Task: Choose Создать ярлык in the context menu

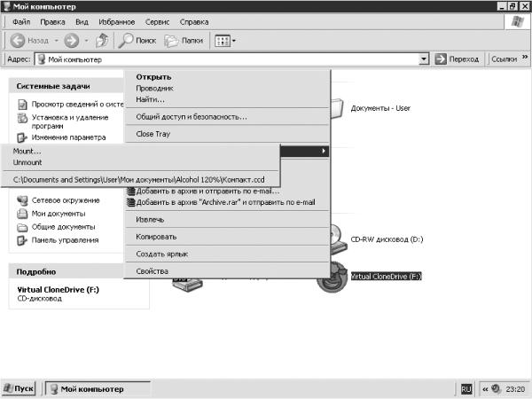Action: (x=227, y=254)
